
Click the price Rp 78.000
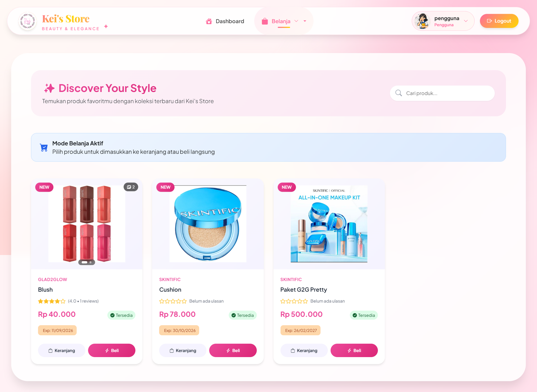177,314
